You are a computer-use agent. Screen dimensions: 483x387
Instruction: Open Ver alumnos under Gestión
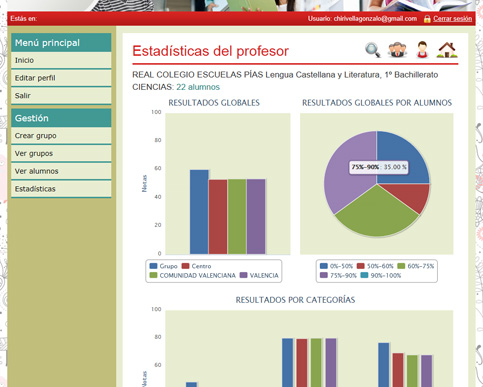[61, 171]
